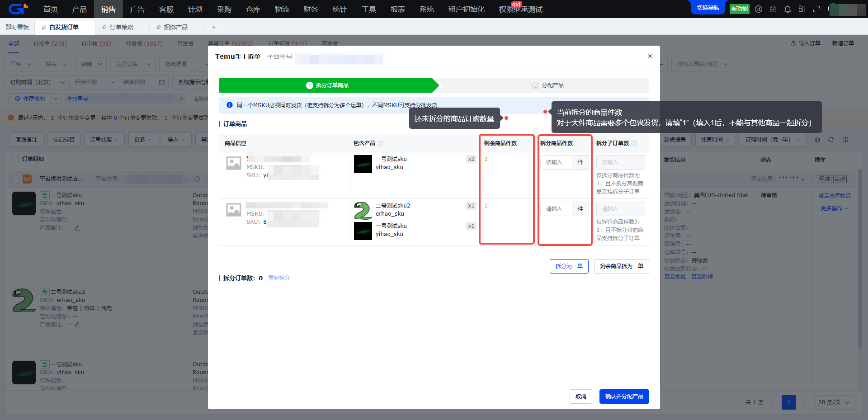Click 设定仓库物流 link in order row

835,196
